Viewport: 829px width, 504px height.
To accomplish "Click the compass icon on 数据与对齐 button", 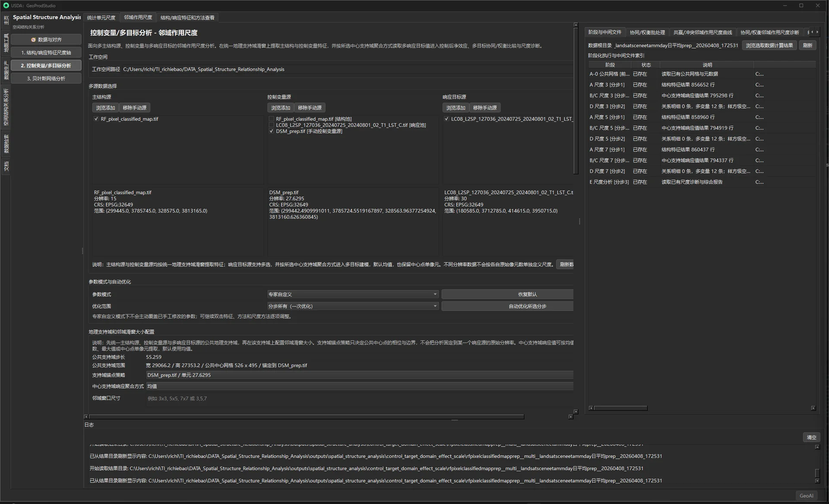I will 33,40.
